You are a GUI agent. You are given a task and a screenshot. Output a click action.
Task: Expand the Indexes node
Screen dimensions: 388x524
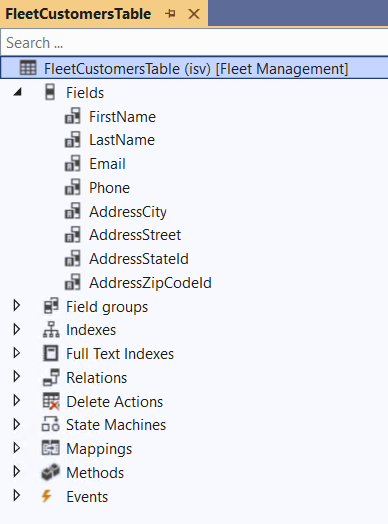pos(17,329)
